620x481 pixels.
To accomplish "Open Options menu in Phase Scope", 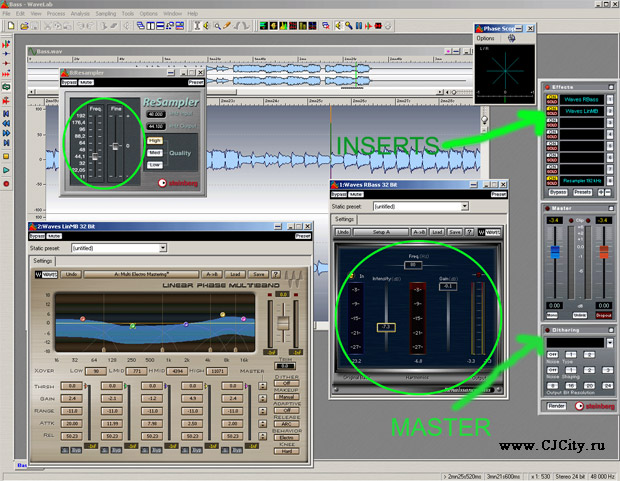I will click(485, 38).
